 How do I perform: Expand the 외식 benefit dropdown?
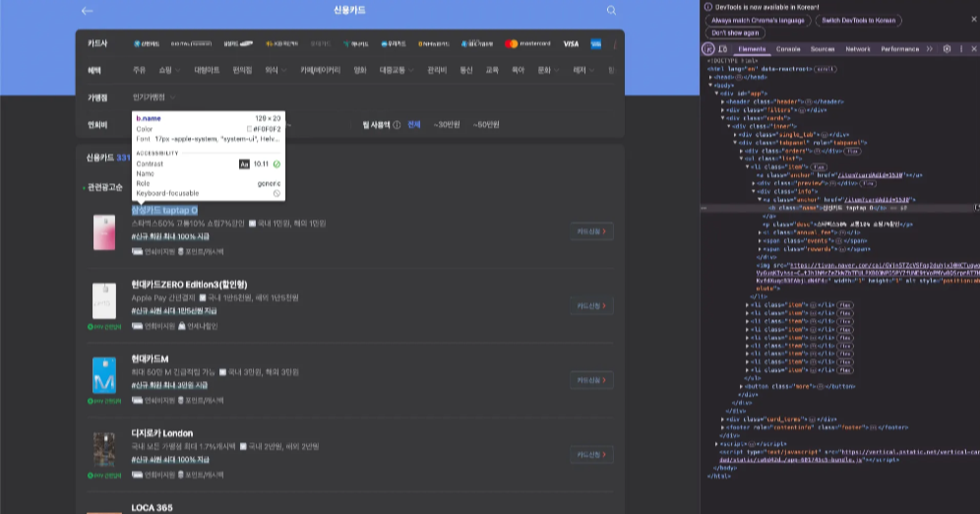[276, 71]
